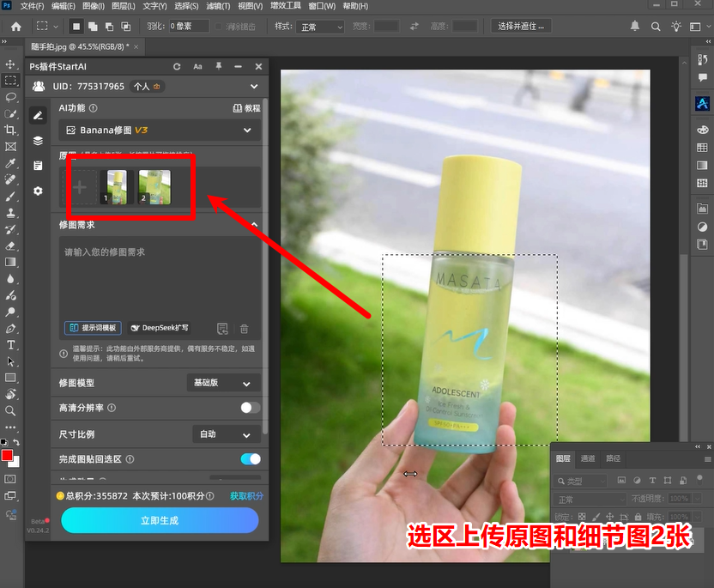The width and height of the screenshot is (714, 588).
Task: Toggle the 消除锯齿 checkbox
Action: pos(218,27)
